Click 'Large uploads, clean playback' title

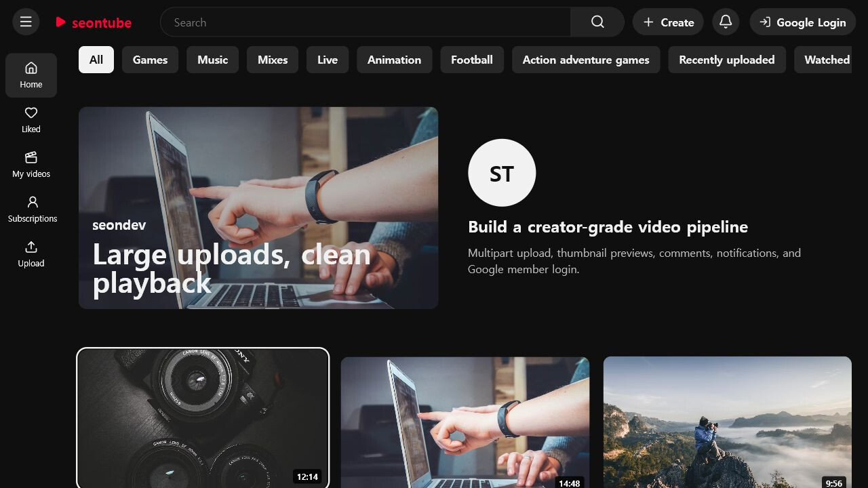tap(231, 269)
